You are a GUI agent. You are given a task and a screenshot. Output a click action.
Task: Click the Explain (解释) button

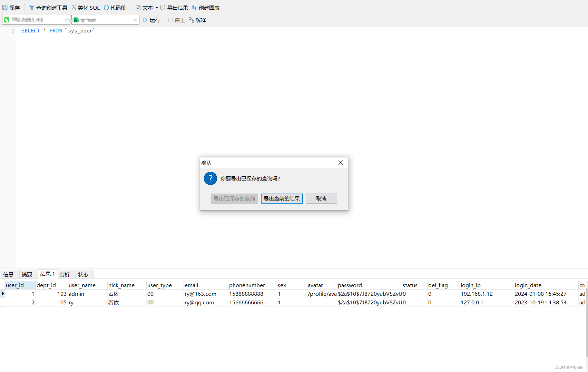click(197, 20)
